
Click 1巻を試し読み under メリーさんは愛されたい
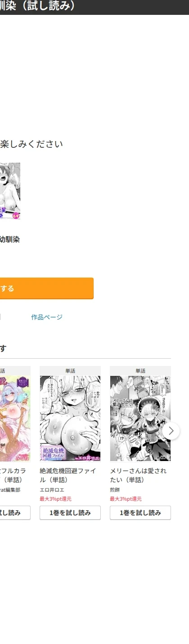pos(140,513)
